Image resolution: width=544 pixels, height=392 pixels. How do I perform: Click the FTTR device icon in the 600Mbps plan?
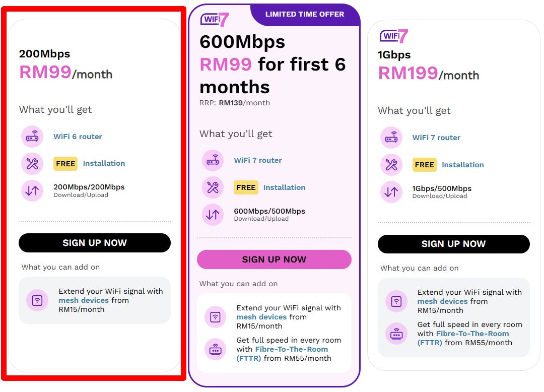click(215, 349)
